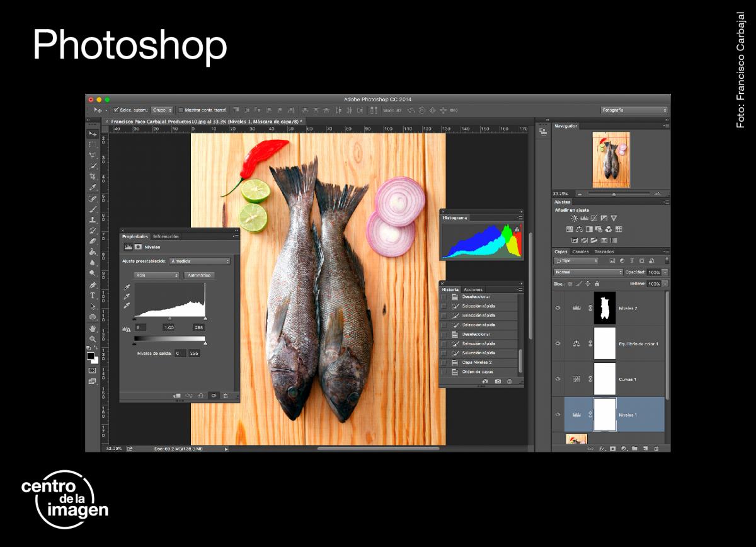This screenshot has height=547, width=756.
Task: Open the Fotografía workspace dropdown
Action: tap(634, 110)
